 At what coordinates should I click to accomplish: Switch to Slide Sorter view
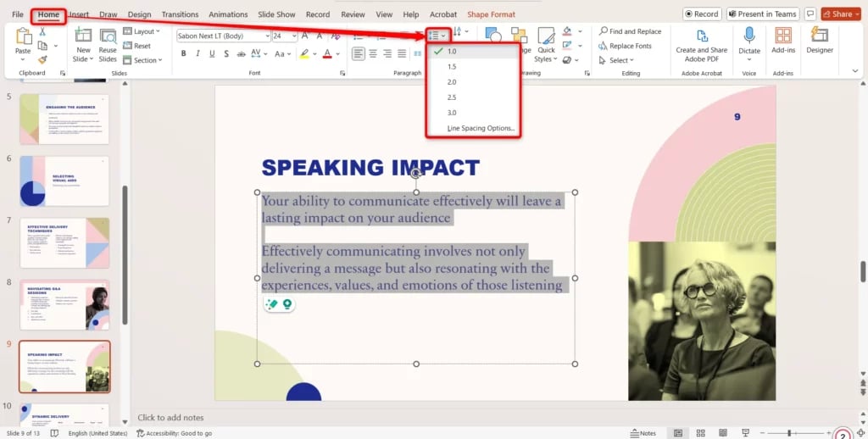click(700, 433)
